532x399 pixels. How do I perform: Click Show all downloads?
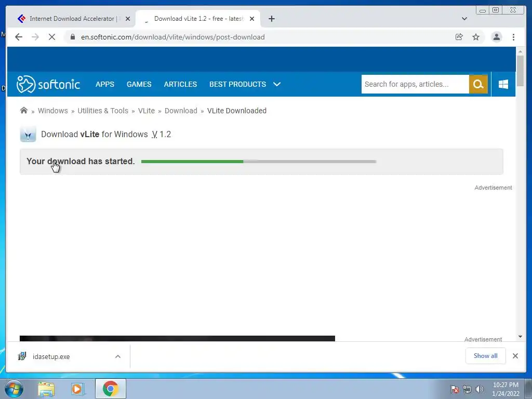pos(486,356)
